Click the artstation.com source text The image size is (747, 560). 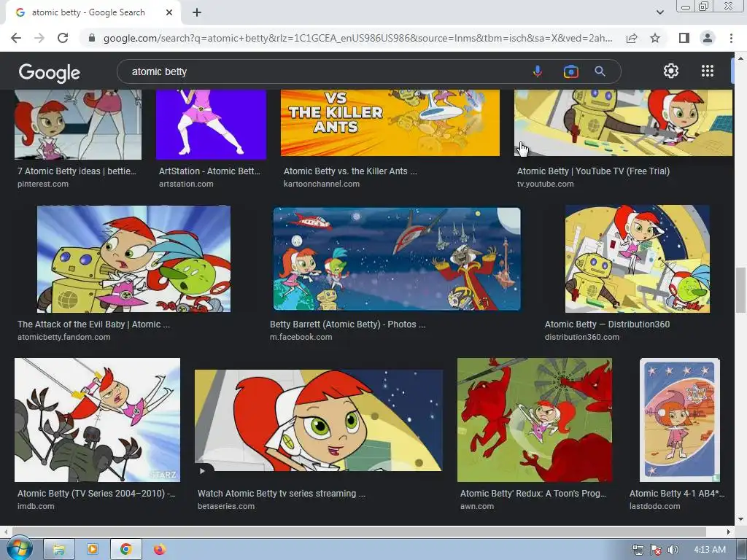click(x=186, y=184)
